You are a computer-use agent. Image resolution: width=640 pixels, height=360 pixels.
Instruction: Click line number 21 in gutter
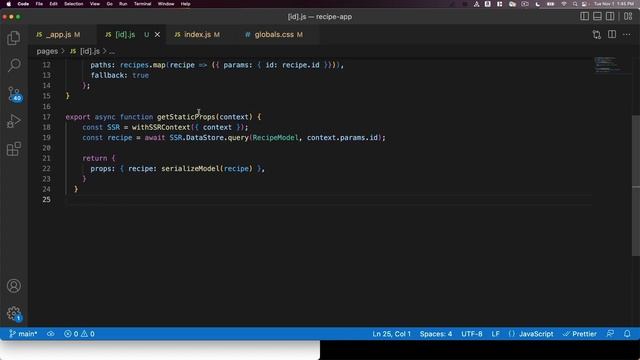[47, 158]
